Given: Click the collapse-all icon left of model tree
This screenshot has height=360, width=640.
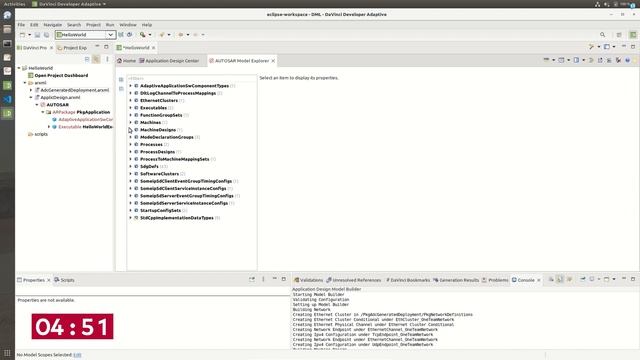Looking at the screenshot, I should pyautogui.click(x=121, y=88).
